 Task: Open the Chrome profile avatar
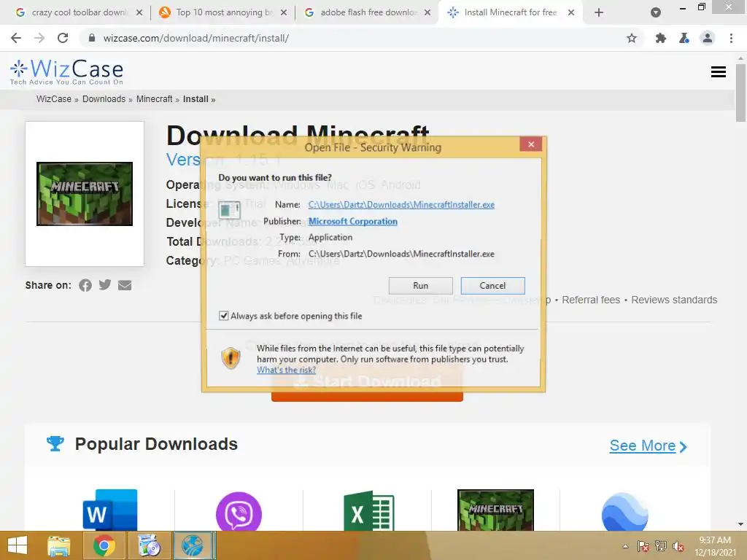point(708,38)
